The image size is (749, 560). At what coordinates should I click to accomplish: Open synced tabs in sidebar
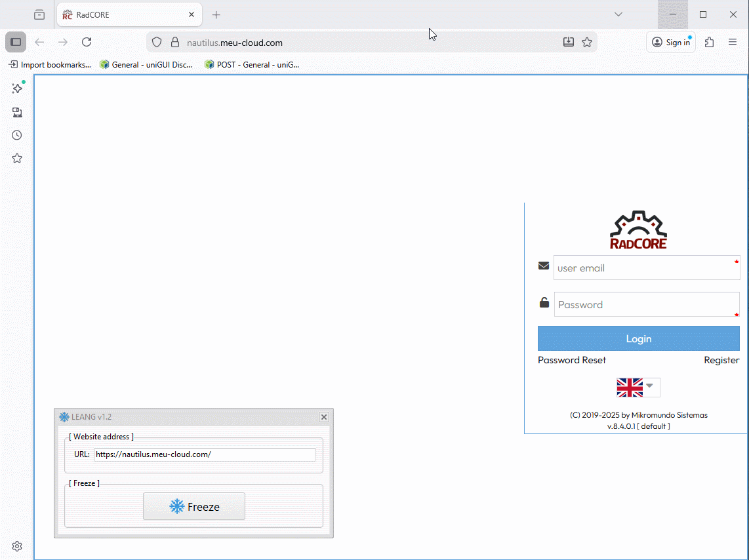point(17,112)
